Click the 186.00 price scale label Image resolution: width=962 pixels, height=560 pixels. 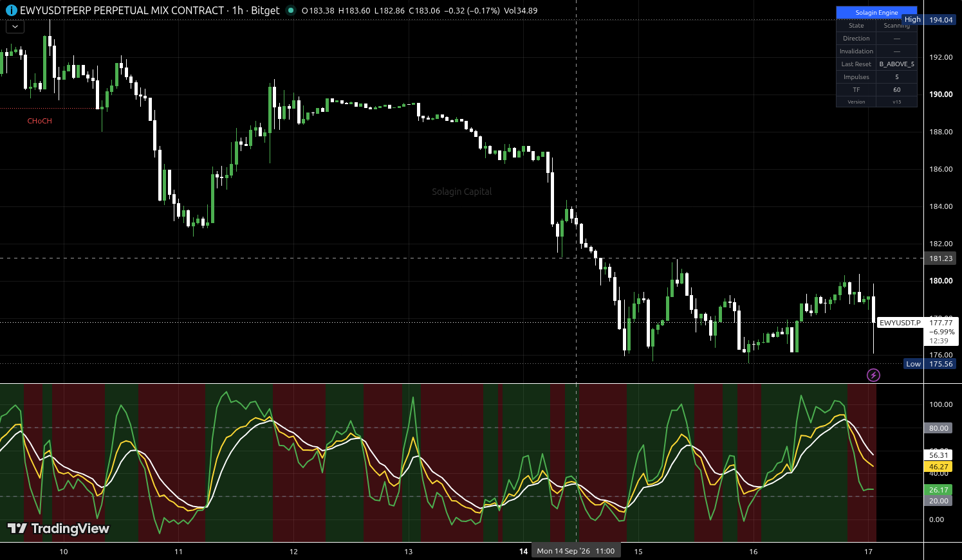[x=941, y=169]
